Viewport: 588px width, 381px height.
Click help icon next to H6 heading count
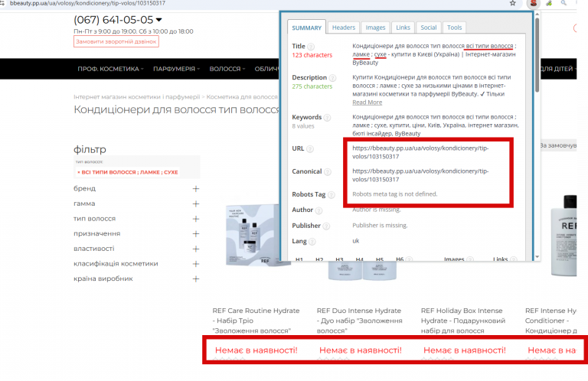(409, 259)
